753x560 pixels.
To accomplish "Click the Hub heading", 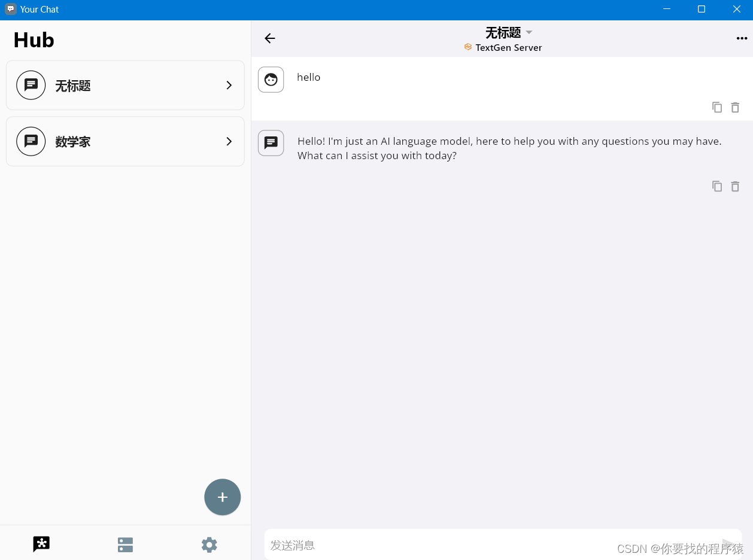I will (34, 40).
